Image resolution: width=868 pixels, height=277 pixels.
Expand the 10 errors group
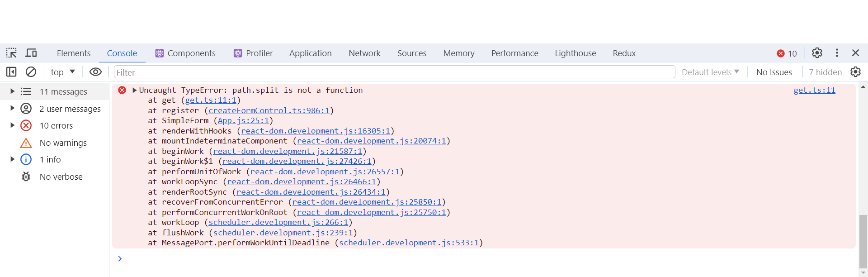(13, 125)
